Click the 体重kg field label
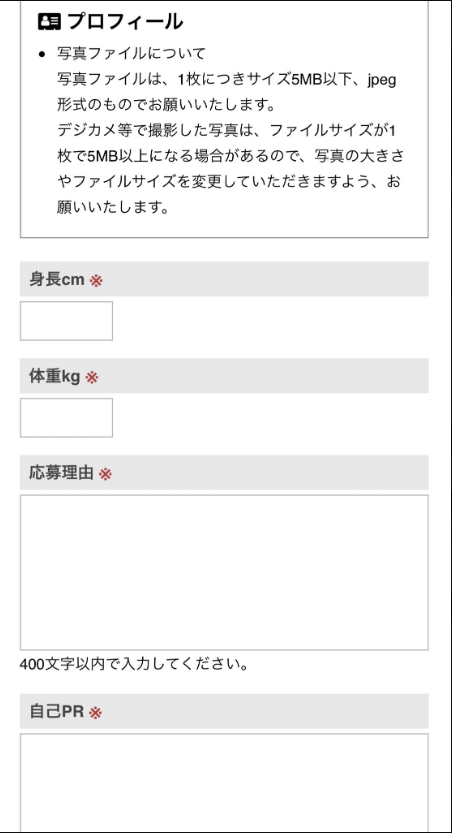The image size is (452, 833). (x=55, y=377)
